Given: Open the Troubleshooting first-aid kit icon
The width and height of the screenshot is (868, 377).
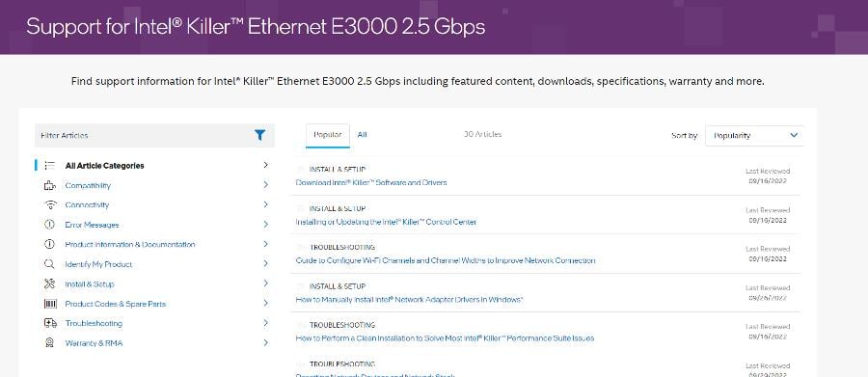Looking at the screenshot, I should [x=50, y=323].
